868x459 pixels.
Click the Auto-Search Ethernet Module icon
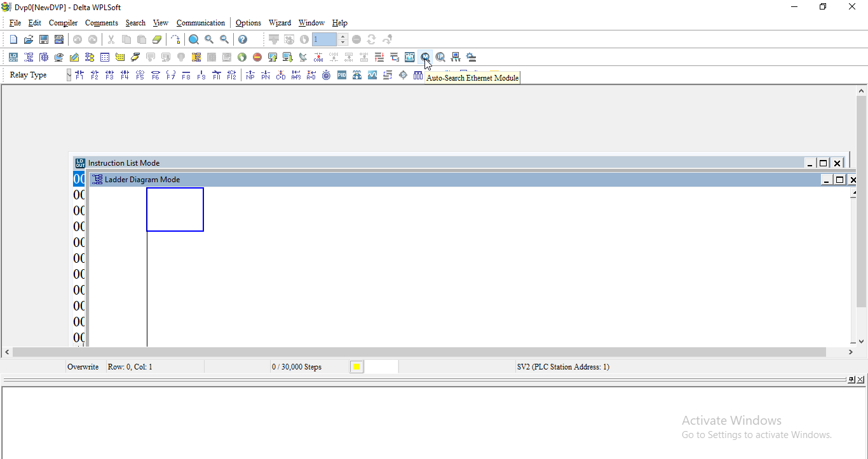(425, 57)
